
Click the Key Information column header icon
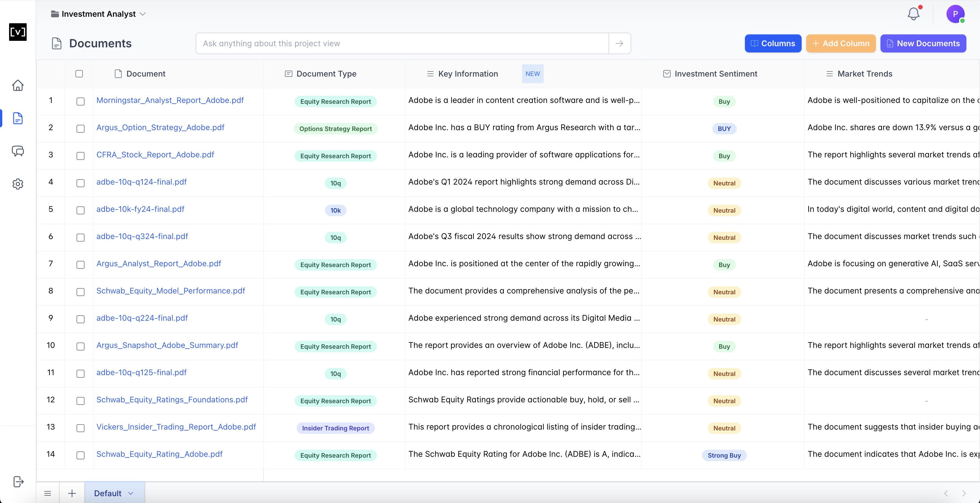point(430,74)
